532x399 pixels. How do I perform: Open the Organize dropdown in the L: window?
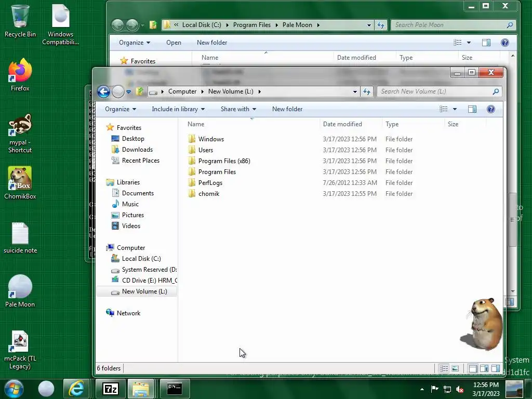[121, 109]
